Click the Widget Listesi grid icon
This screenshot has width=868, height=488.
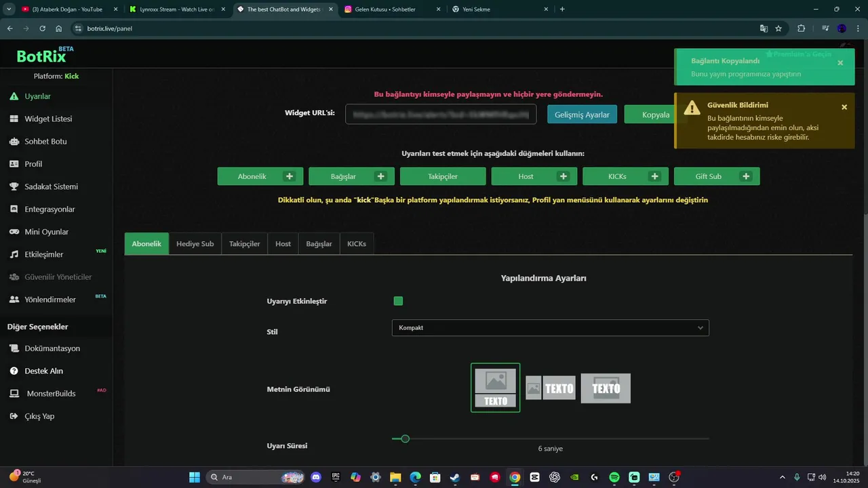coord(14,119)
